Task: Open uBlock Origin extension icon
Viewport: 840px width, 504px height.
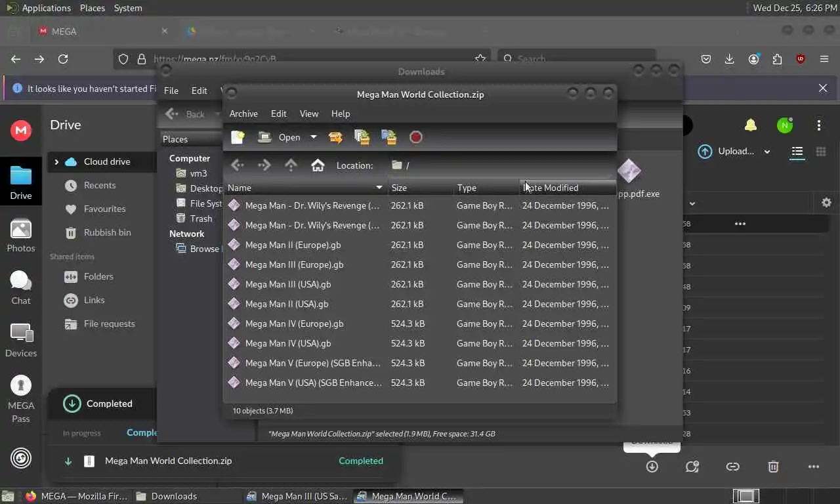Action: pos(801,59)
